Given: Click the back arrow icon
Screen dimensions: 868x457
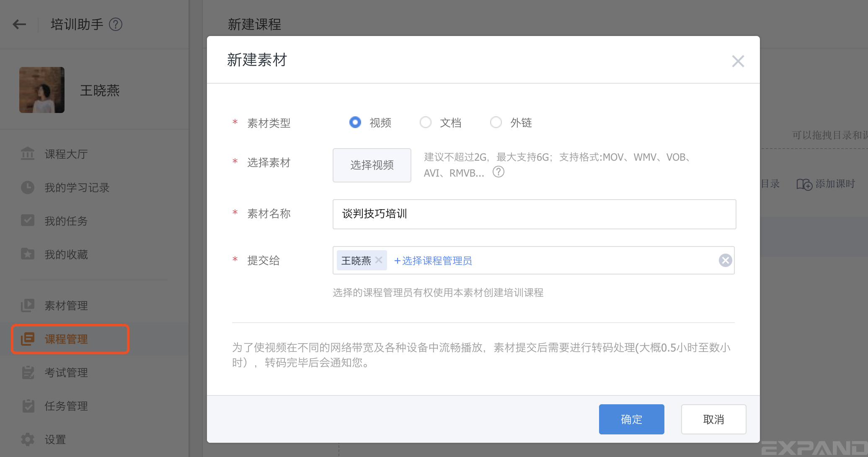Looking at the screenshot, I should pyautogui.click(x=19, y=24).
